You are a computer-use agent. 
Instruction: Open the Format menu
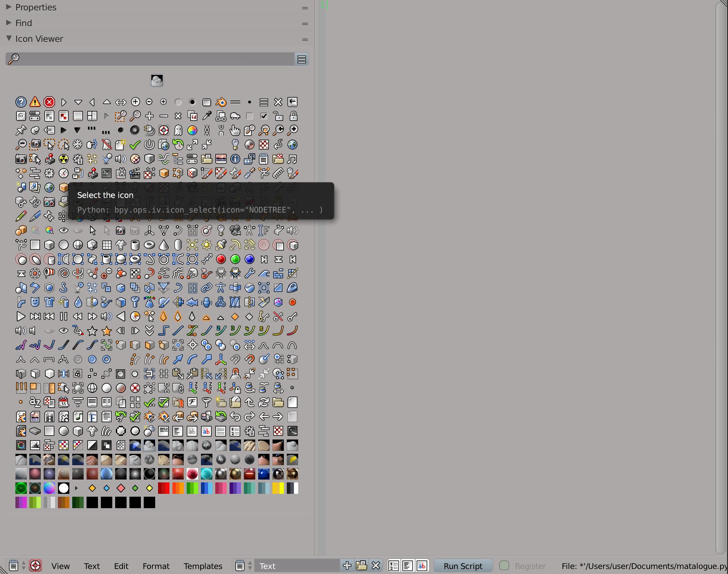click(156, 566)
